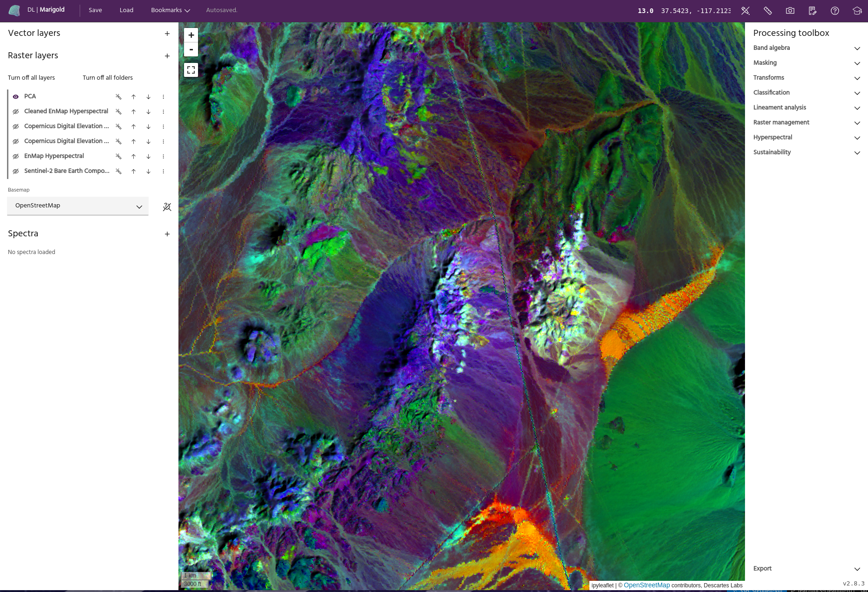Move EnMap Hyperspectral layer up

tap(134, 157)
